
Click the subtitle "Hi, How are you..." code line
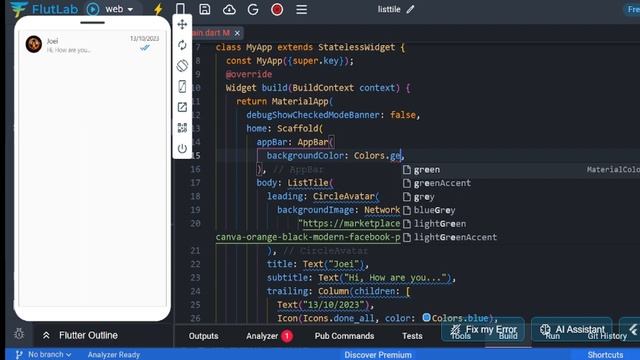click(x=361, y=278)
